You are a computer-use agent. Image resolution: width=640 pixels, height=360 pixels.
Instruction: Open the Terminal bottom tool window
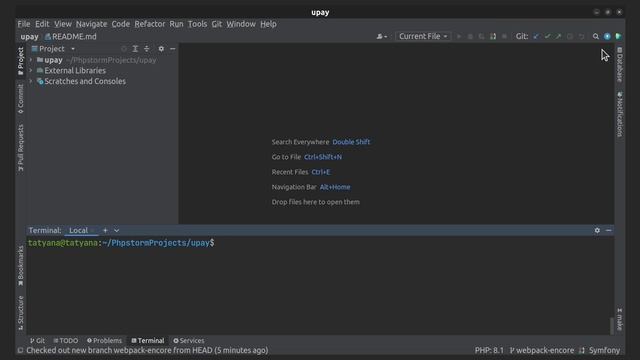point(147,340)
